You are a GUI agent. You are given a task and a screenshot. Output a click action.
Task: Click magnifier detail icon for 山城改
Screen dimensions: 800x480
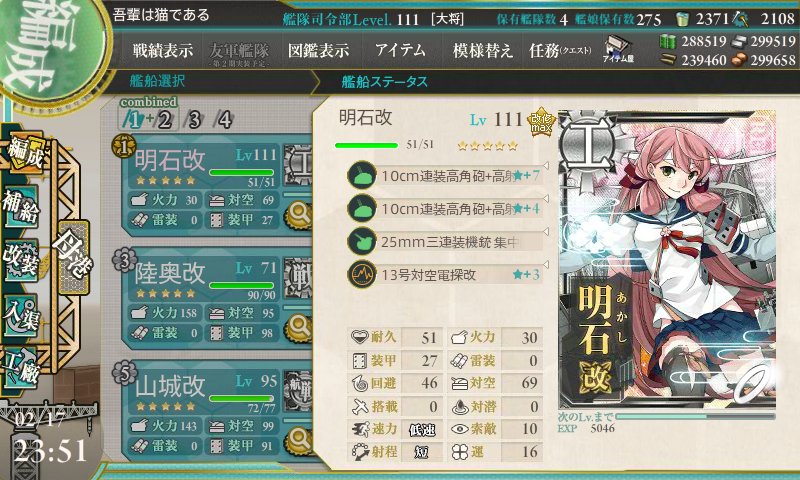coord(299,440)
